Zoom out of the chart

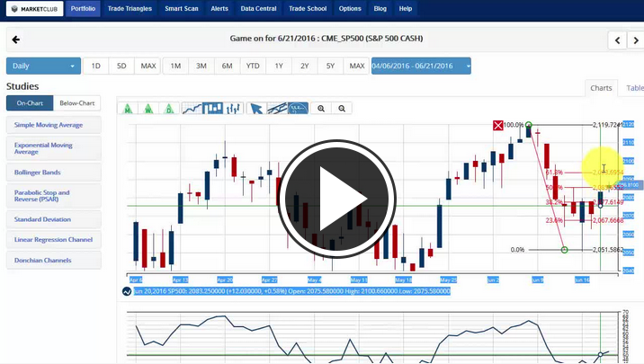click(342, 109)
